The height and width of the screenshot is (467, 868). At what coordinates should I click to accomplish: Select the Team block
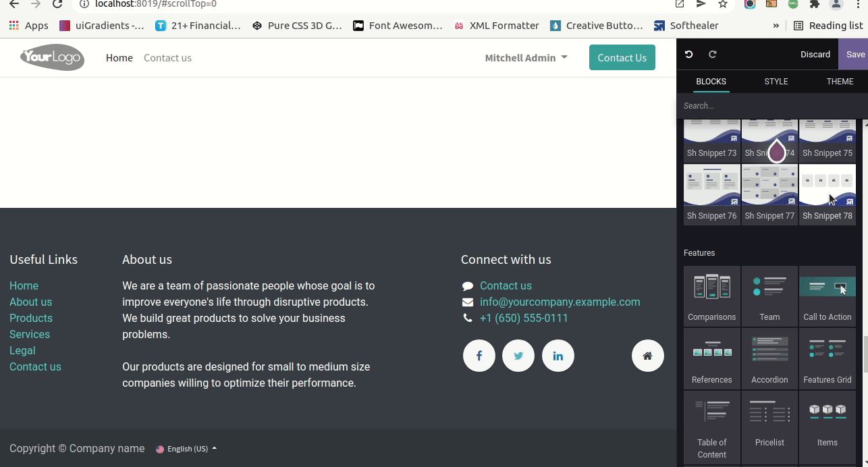click(769, 296)
